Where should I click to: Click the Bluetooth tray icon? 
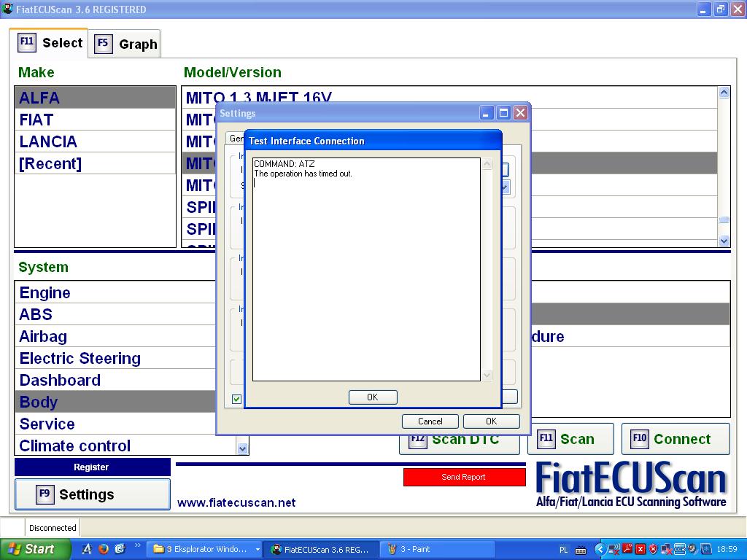[x=705, y=550]
